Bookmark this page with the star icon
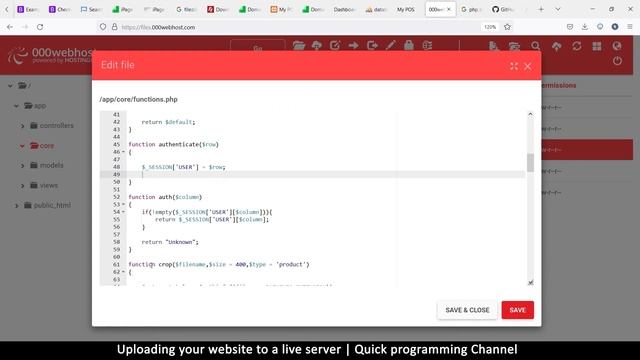Image resolution: width=640 pixels, height=360 pixels. pos(507,27)
